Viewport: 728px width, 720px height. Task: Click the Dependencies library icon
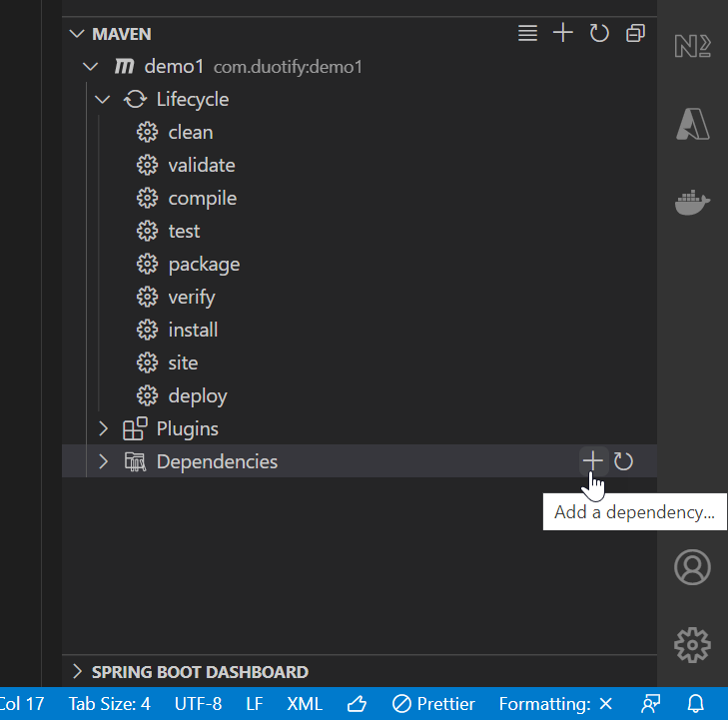(135, 462)
